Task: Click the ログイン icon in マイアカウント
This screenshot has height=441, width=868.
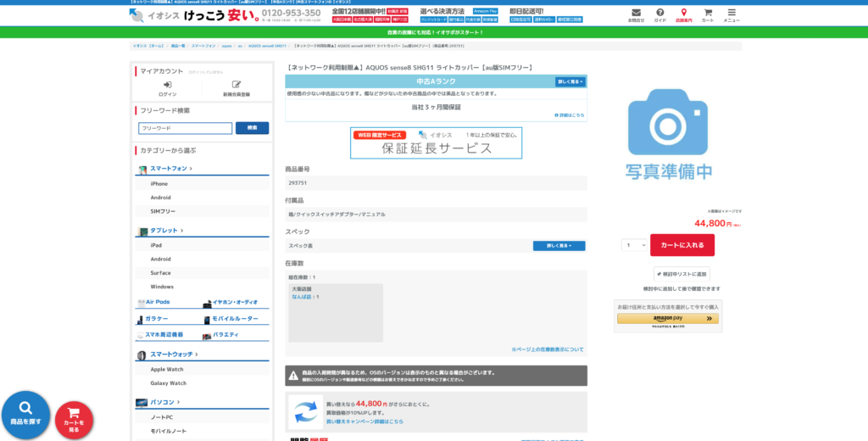Action: (167, 86)
